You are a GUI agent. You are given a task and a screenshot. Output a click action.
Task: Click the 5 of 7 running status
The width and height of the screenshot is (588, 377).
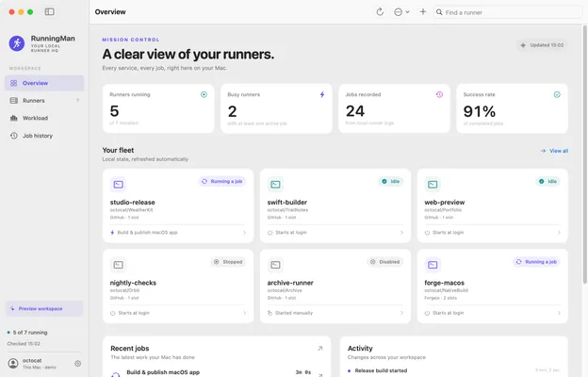tap(30, 333)
